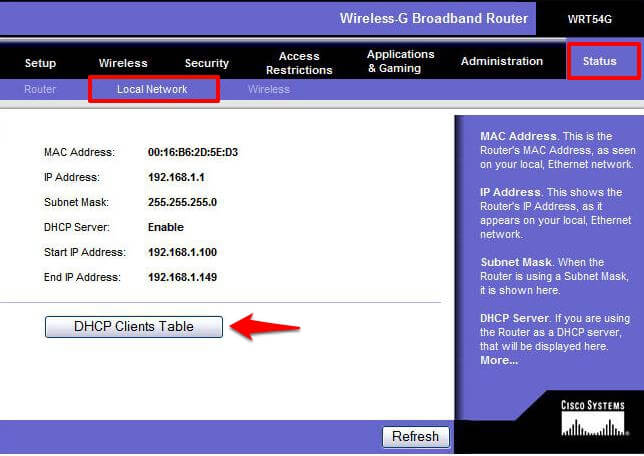Viewport: 644px width, 456px height.
Task: Click the MAC Address help heading
Action: tap(518, 136)
